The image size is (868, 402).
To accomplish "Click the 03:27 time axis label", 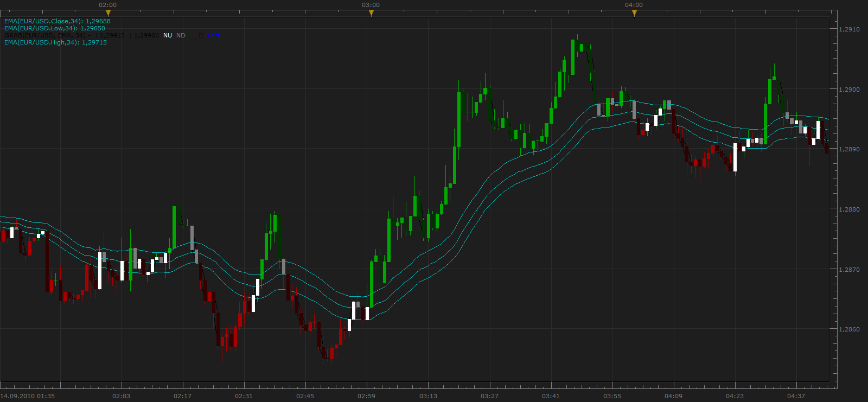I will click(x=489, y=396).
